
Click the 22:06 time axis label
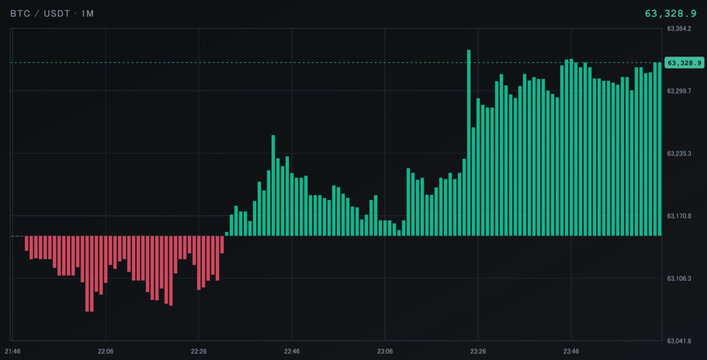(106, 351)
